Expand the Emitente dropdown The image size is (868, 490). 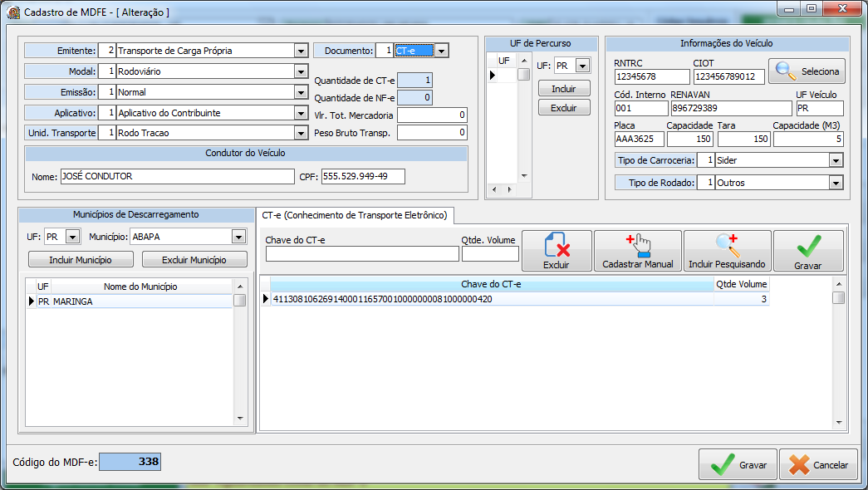pos(301,51)
